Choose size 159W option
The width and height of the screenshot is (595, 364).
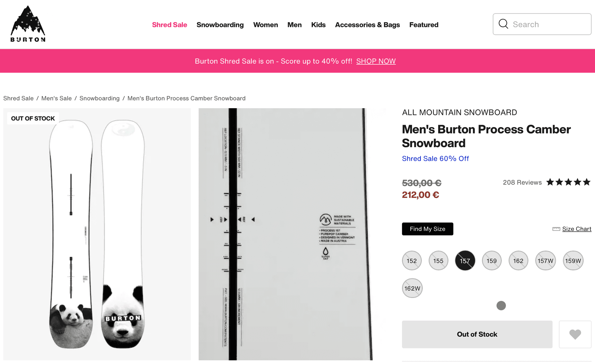click(573, 261)
